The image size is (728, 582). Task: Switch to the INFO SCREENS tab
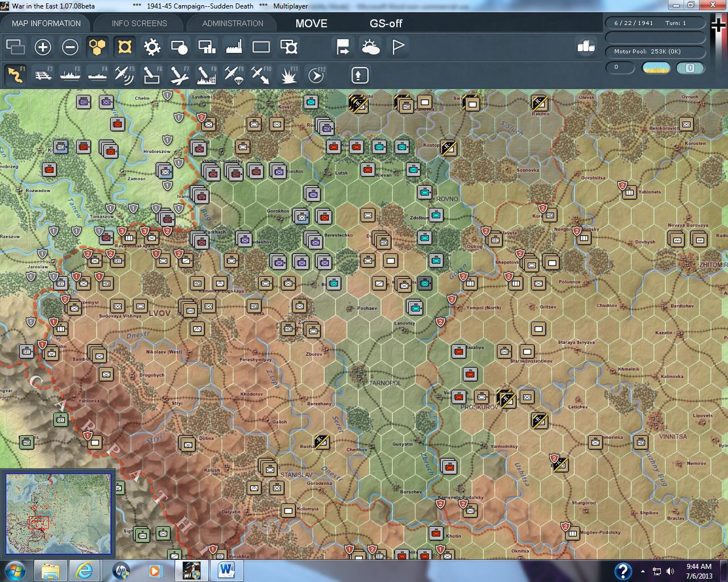[139, 23]
